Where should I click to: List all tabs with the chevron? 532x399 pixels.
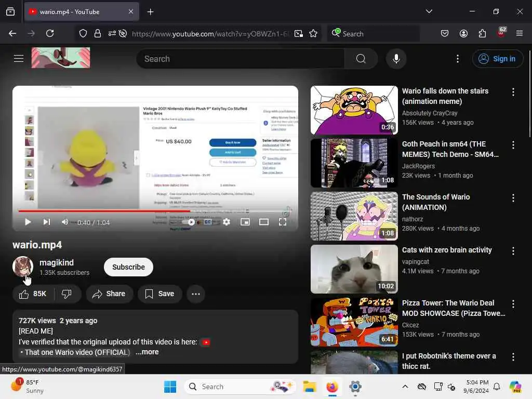[x=429, y=11]
